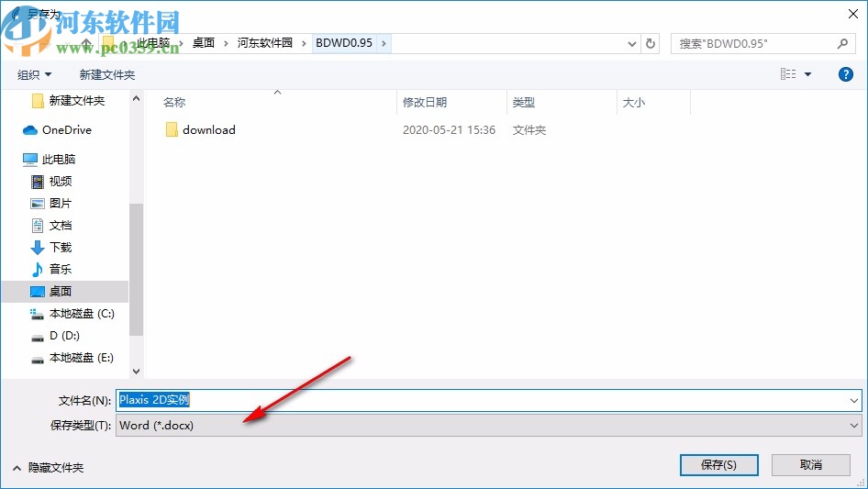Click 新建文件夹 toolbar button
Image resolution: width=868 pixels, height=489 pixels.
106,74
